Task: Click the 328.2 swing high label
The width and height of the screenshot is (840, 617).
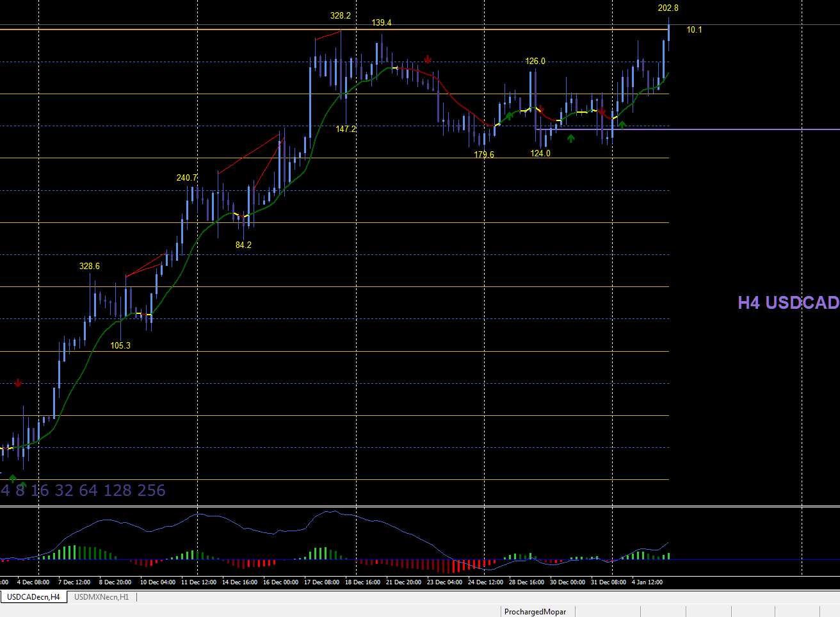Action: pyautogui.click(x=341, y=15)
